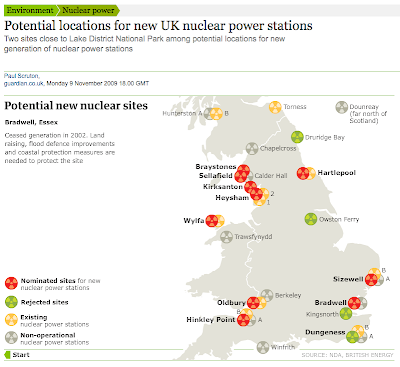Image resolution: width=400 pixels, height=367 pixels.
Task: Select the red Wylfa nominated site icon
Action: coord(212,221)
